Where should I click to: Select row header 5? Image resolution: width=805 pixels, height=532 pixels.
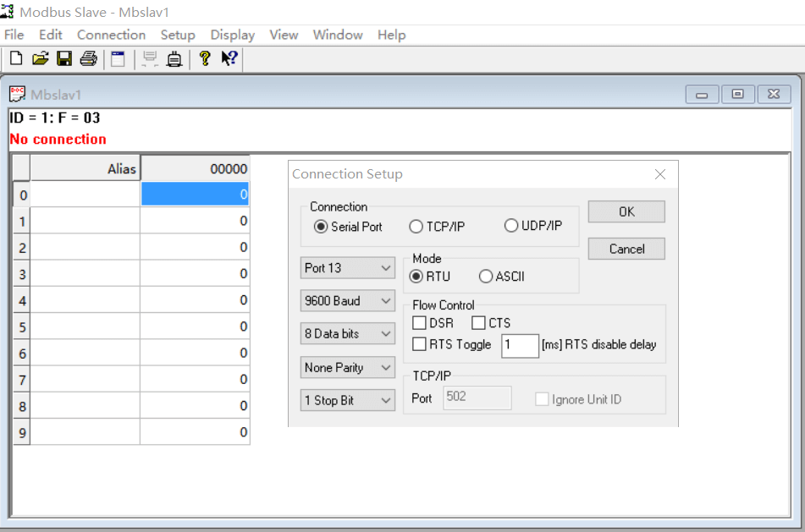tap(22, 326)
